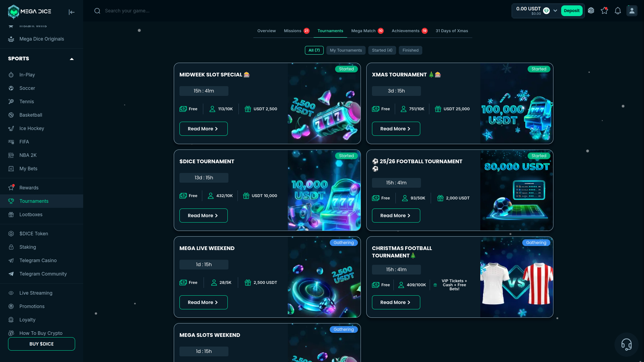Open Read More on Xmas Tournament
This screenshot has height=362, width=644.
coord(395,129)
